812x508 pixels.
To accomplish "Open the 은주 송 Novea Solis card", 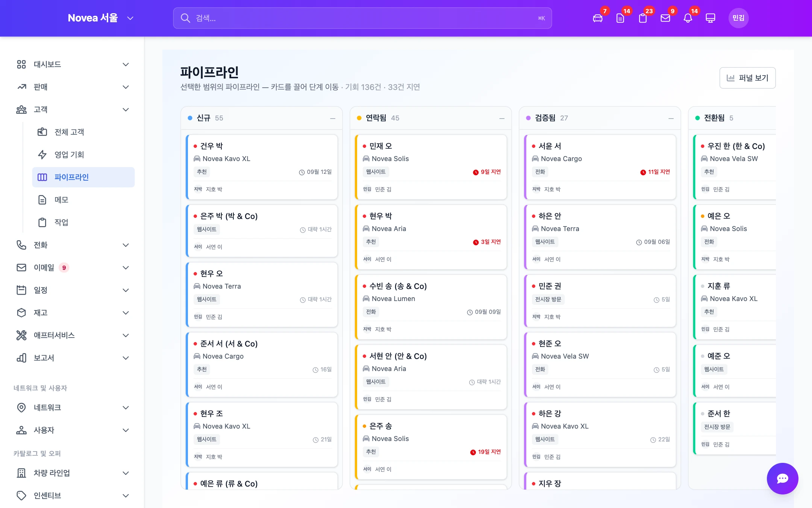I will coord(431,447).
